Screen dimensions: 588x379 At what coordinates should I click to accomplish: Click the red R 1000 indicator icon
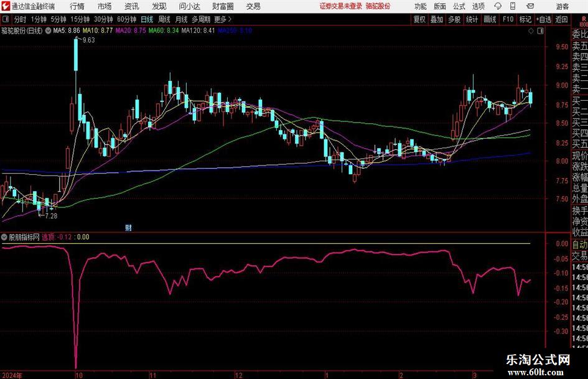(584, 21)
